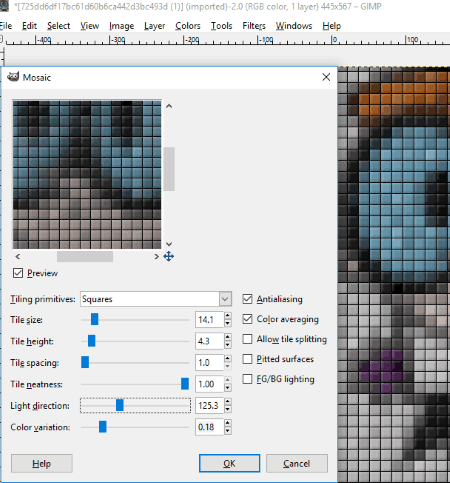Click the Cancel button
The height and width of the screenshot is (483, 450).
tap(297, 463)
